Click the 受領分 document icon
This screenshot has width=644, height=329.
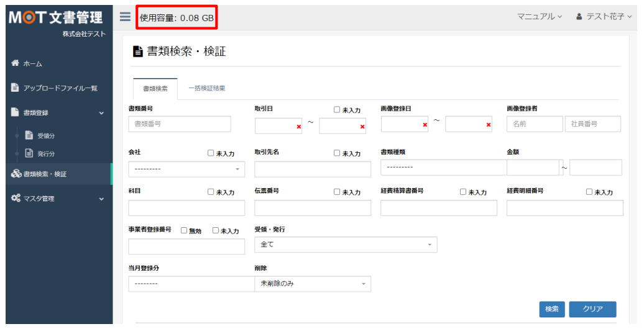29,135
